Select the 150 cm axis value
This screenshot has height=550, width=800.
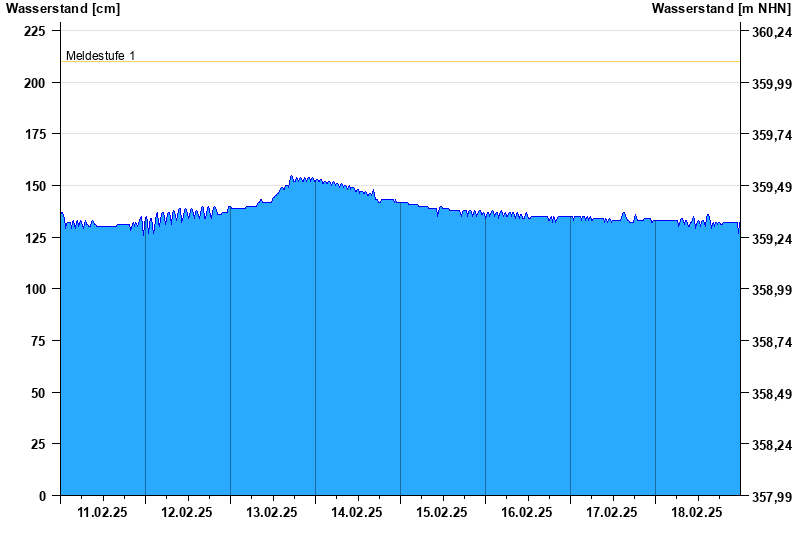tap(35, 186)
